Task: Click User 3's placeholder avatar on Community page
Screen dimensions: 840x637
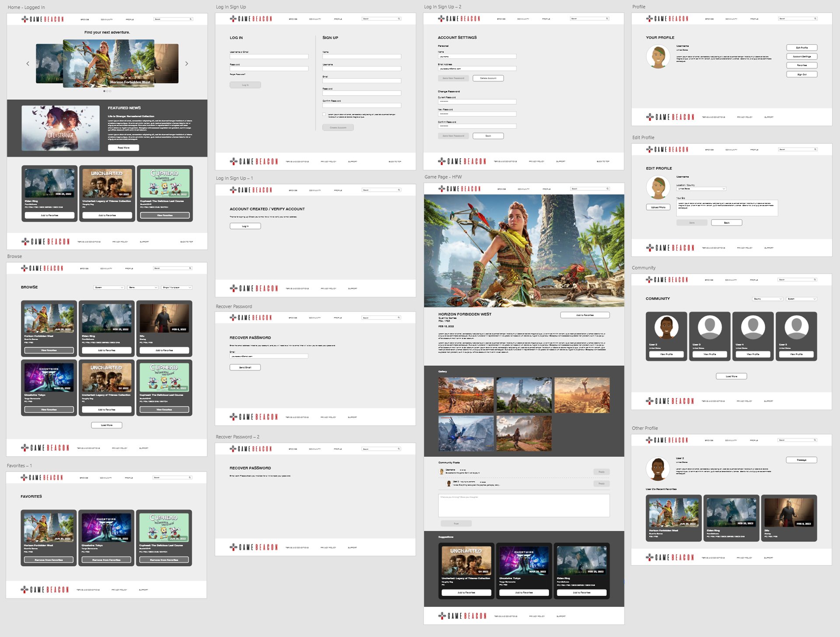Action: 710,327
